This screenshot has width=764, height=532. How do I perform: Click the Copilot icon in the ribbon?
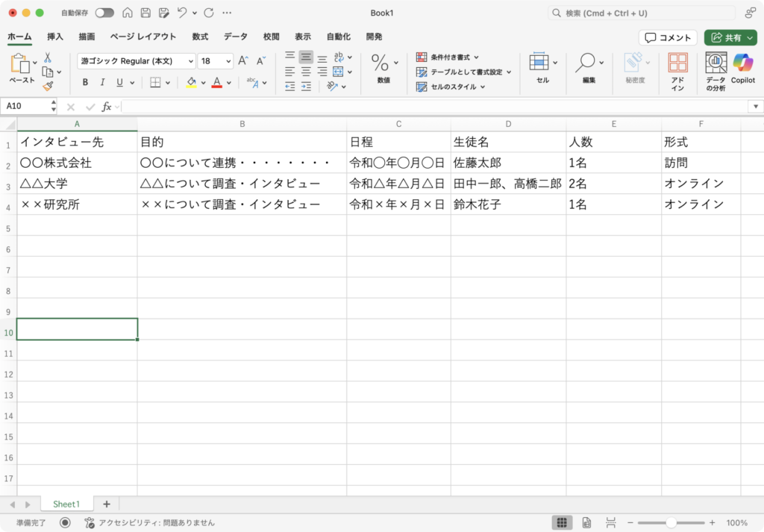742,63
